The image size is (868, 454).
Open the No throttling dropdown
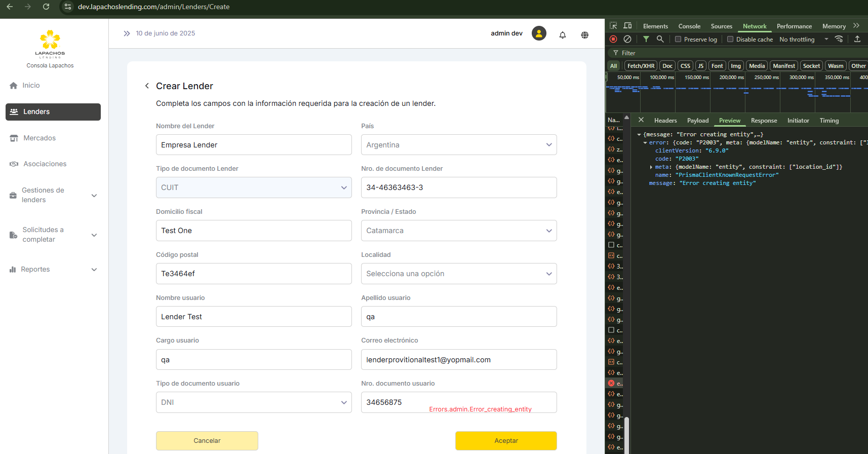804,40
